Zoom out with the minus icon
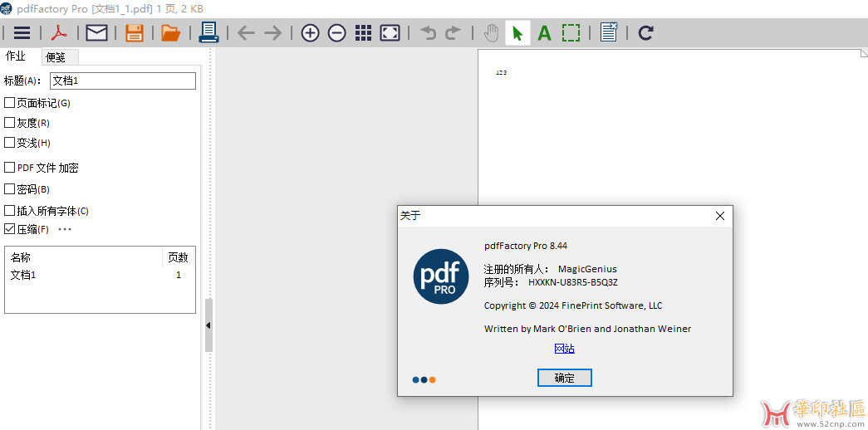The image size is (868, 430). (336, 33)
